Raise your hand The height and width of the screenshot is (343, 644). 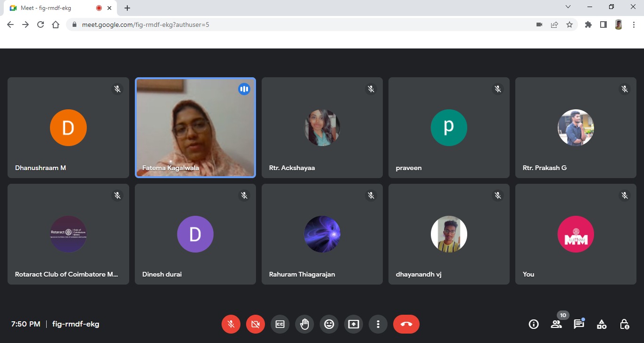click(305, 324)
